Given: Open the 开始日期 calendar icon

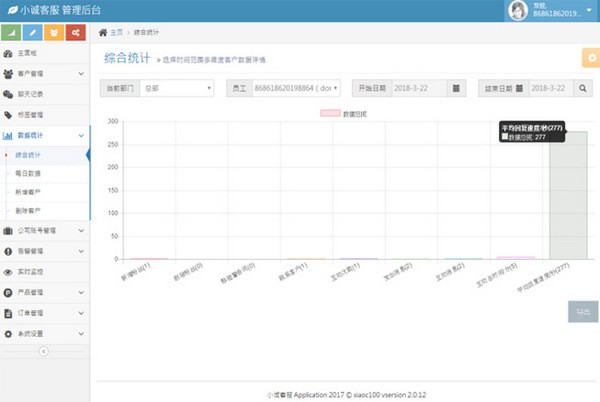Looking at the screenshot, I should click(x=457, y=89).
